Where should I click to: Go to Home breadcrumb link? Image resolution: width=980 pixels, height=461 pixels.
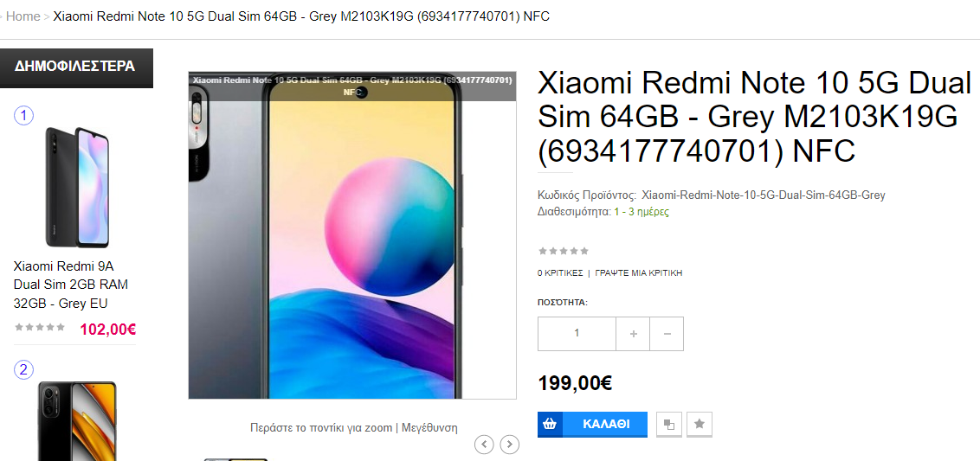click(x=23, y=16)
